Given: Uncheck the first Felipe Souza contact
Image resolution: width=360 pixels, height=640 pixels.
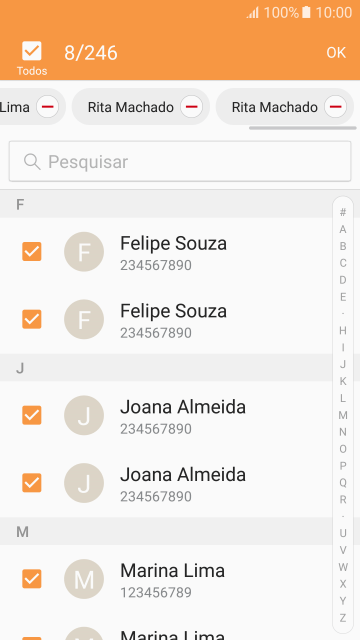Looking at the screenshot, I should click(x=32, y=251).
